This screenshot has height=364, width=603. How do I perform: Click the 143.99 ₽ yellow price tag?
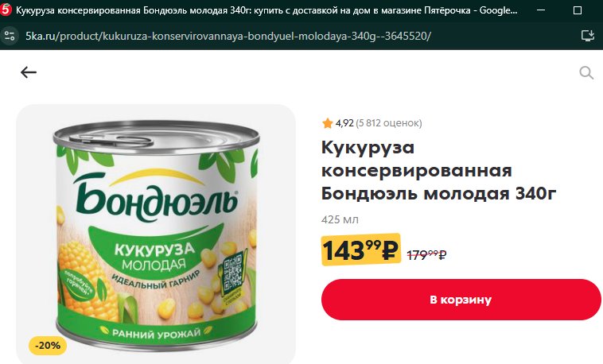[x=360, y=250]
